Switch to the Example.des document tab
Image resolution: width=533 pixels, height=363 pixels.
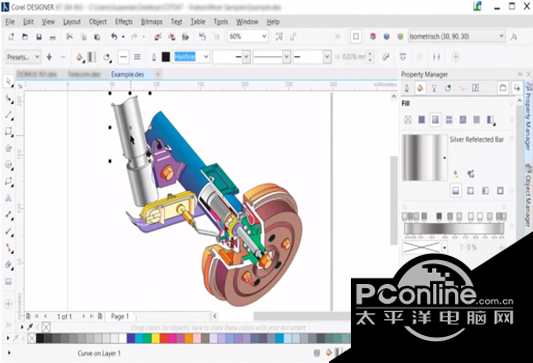(x=127, y=74)
